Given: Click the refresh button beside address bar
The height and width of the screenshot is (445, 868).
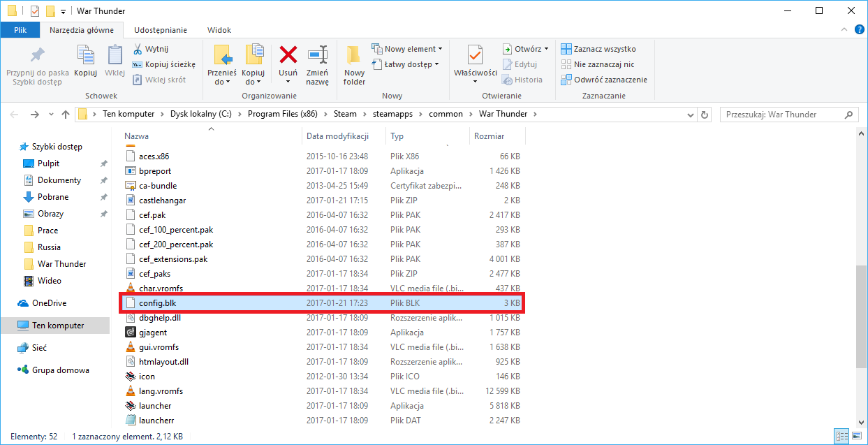Looking at the screenshot, I should point(705,115).
